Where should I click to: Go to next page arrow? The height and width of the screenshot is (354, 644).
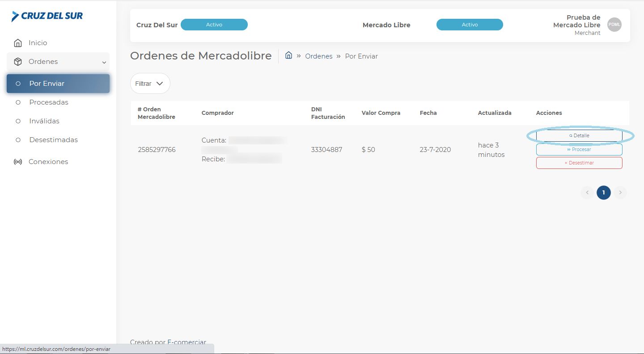pos(620,193)
